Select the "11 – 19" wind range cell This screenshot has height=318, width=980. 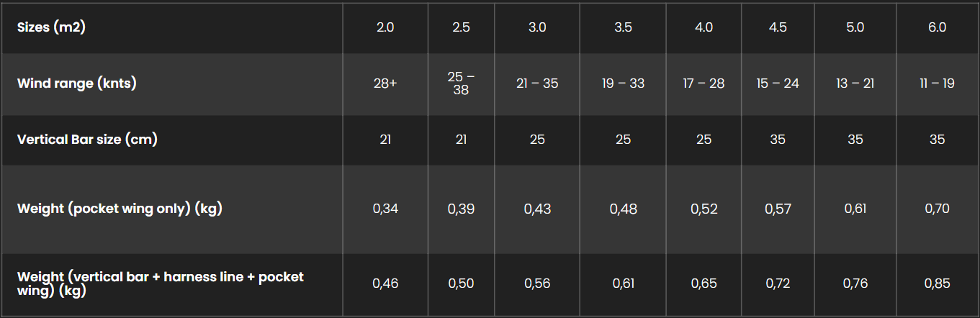(x=937, y=83)
